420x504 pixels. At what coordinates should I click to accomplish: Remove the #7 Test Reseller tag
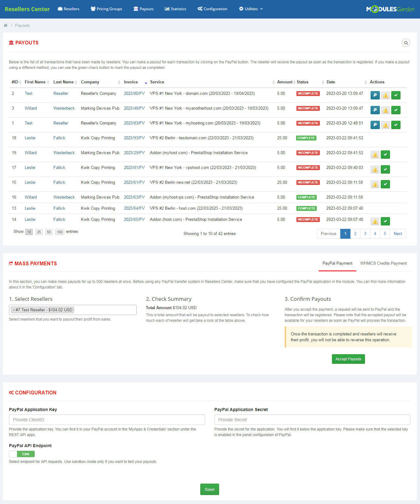pyautogui.click(x=14, y=310)
